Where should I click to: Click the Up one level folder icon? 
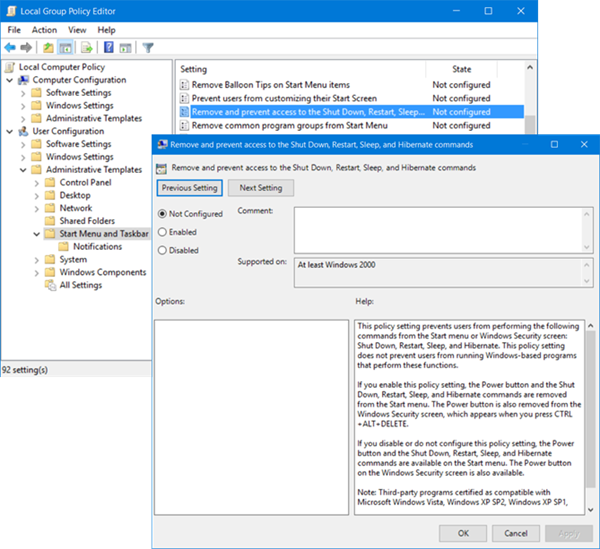tap(48, 48)
